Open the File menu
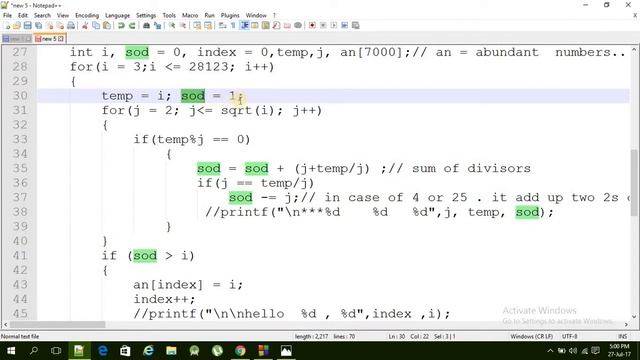The image size is (640, 360). pos(7,15)
